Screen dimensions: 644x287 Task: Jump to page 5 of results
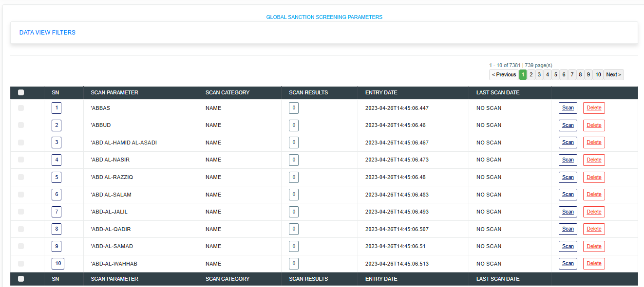[555, 74]
